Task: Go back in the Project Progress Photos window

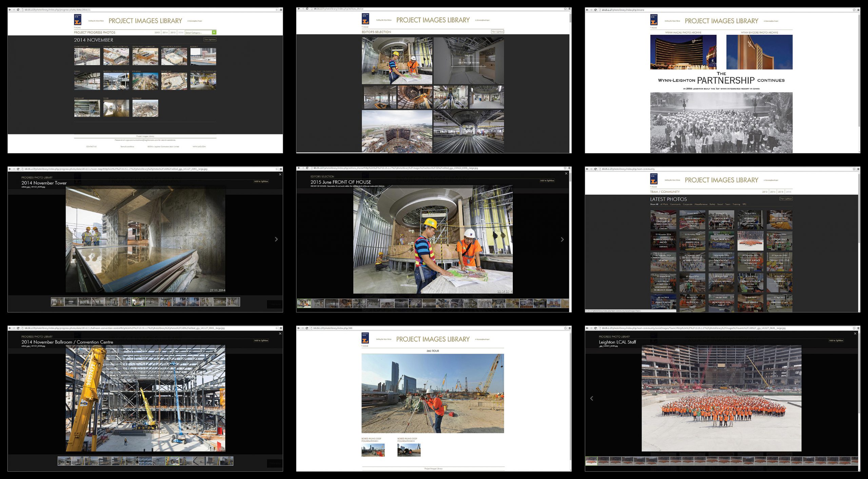Action: coord(10,10)
